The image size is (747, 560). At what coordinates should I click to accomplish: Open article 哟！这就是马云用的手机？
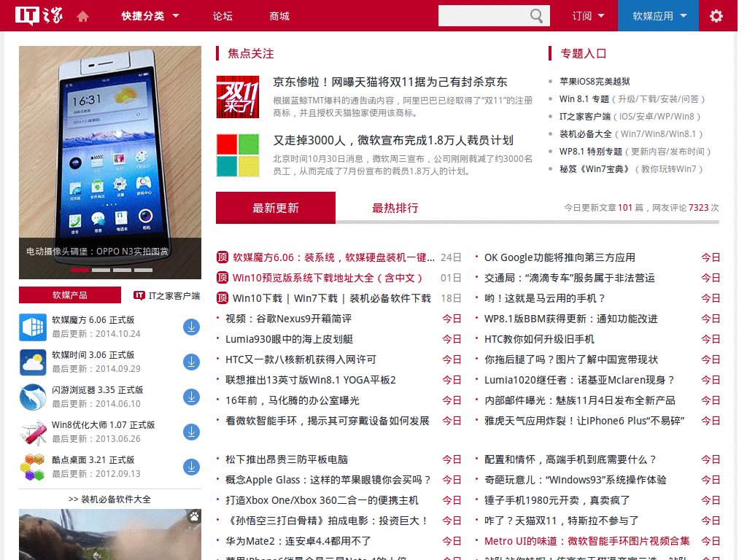click(545, 298)
